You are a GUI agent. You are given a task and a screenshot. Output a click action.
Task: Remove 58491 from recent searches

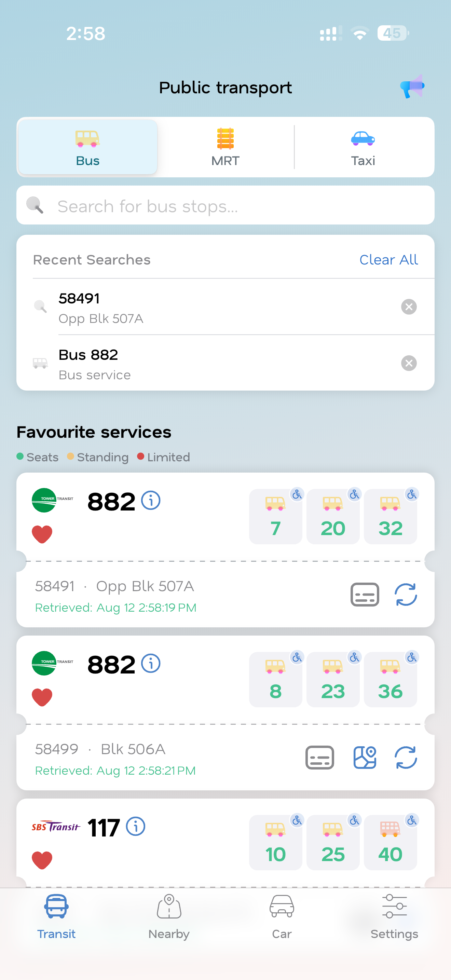[409, 307]
